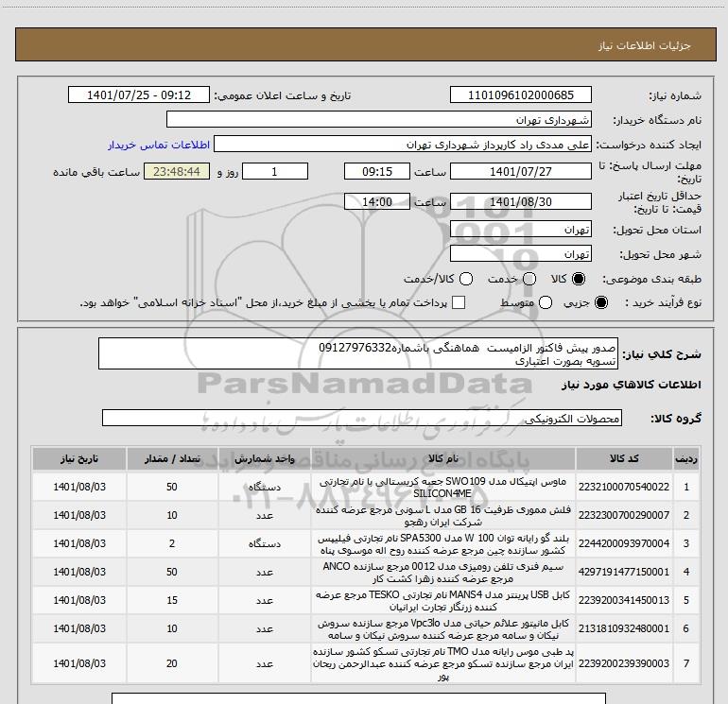Click the کد کالا column header
This screenshot has width=728, height=704.
tap(624, 458)
